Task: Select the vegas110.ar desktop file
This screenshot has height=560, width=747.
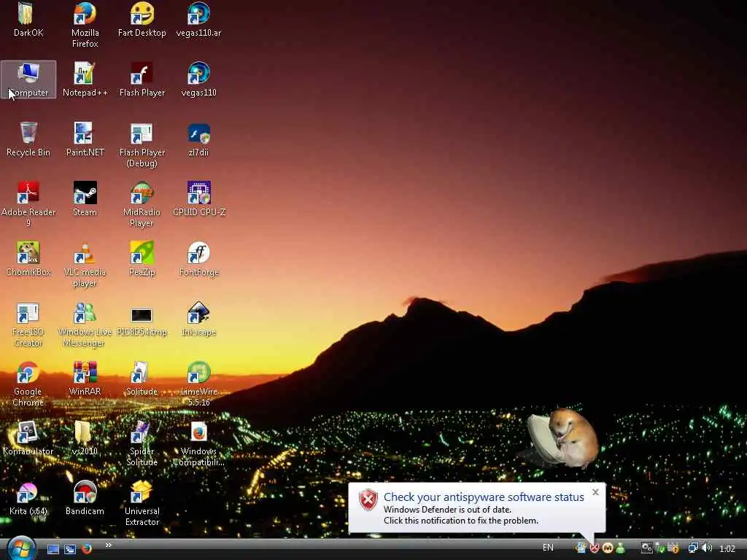Action: coord(198,20)
